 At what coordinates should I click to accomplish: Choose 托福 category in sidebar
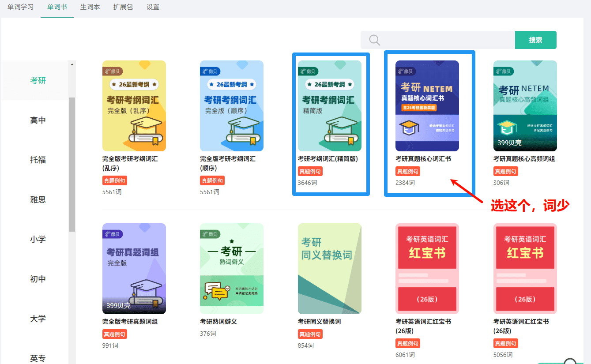38,160
